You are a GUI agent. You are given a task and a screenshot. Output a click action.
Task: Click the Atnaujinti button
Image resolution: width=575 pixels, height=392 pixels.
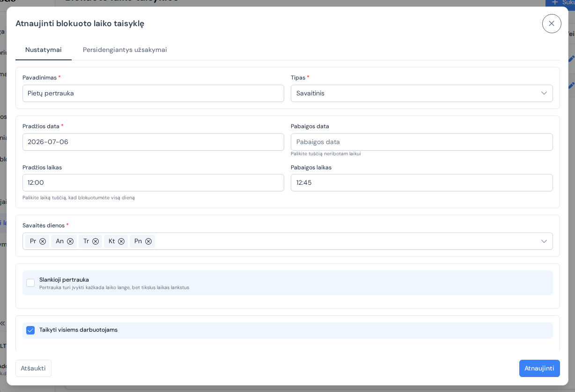click(539, 368)
